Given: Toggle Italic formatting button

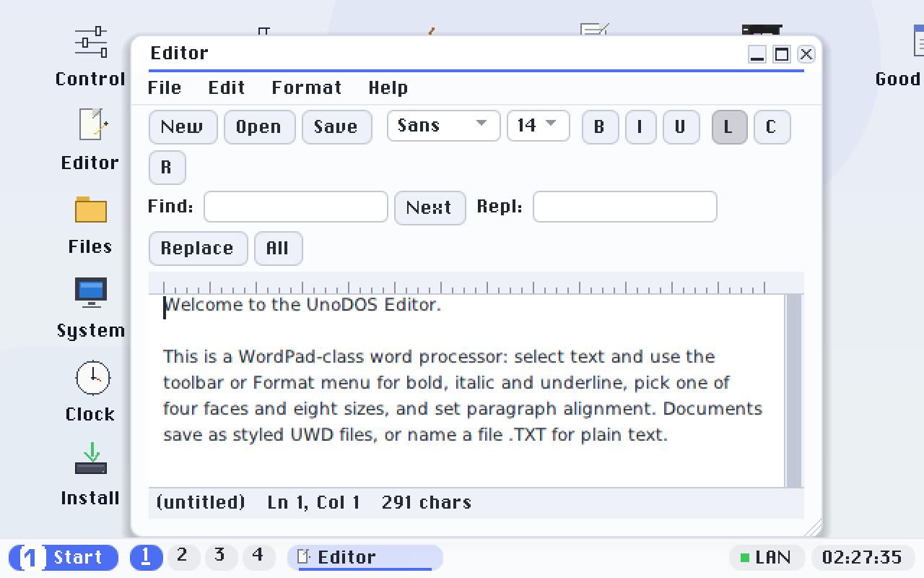Looking at the screenshot, I should (640, 127).
